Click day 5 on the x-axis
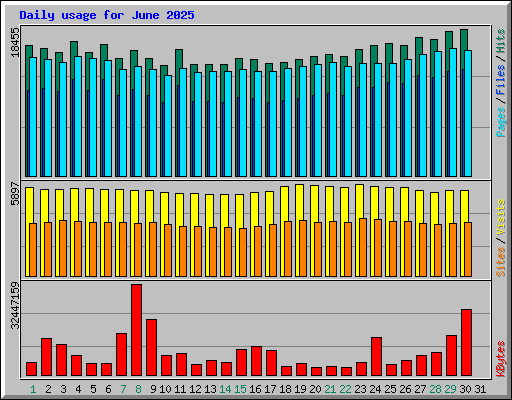The image size is (512, 400). pos(93,389)
